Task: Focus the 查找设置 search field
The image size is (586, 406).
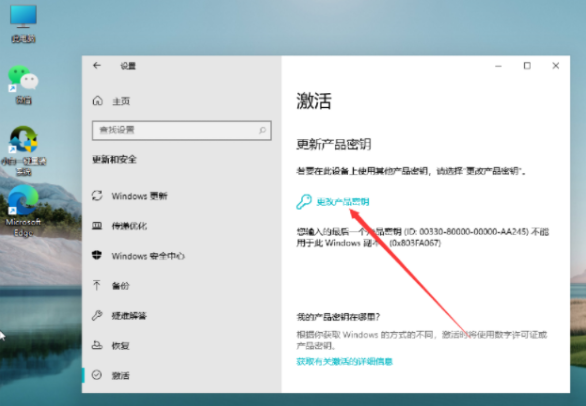Action: click(x=182, y=130)
